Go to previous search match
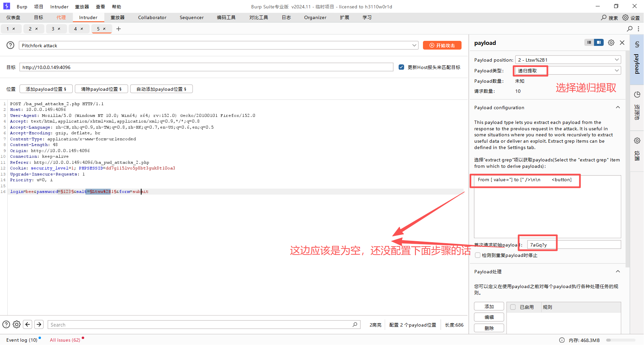644x345 pixels. click(28, 324)
